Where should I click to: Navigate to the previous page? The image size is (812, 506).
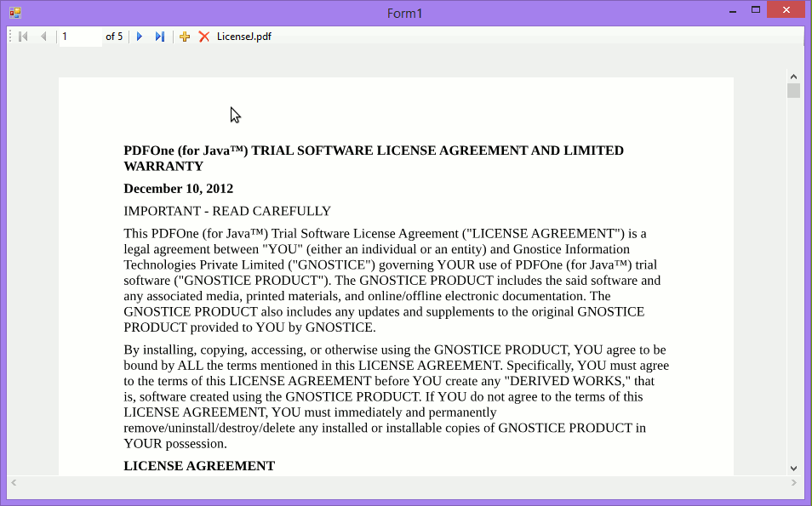click(x=43, y=36)
